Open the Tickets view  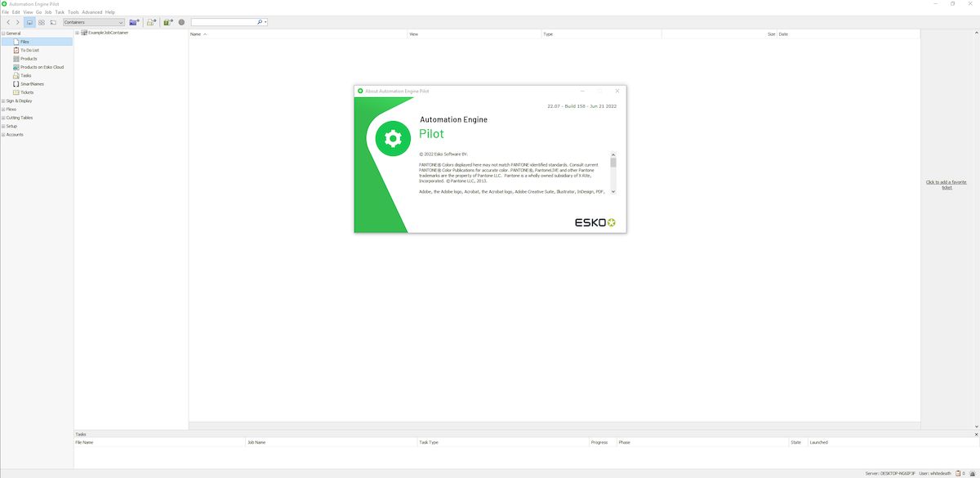[24, 92]
